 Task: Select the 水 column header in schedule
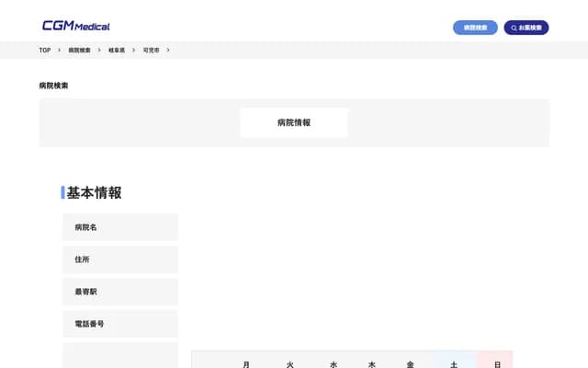(334, 363)
